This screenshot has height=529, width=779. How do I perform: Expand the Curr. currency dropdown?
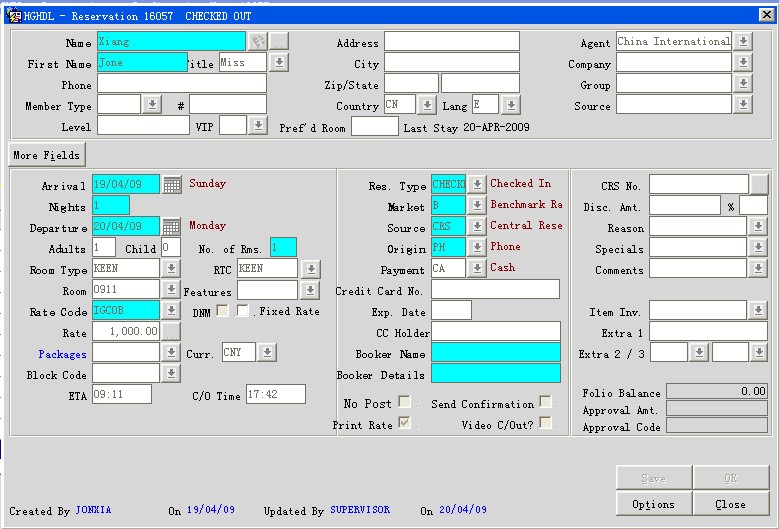[266, 353]
